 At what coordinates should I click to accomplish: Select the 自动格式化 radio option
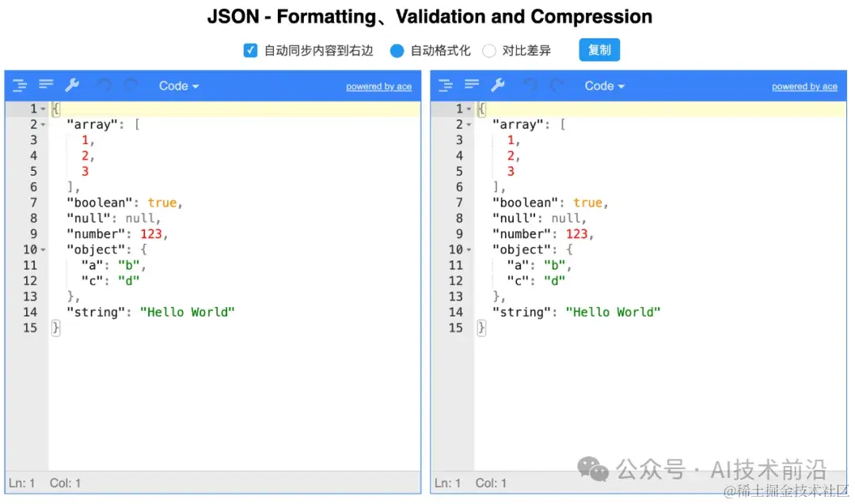[x=397, y=51]
